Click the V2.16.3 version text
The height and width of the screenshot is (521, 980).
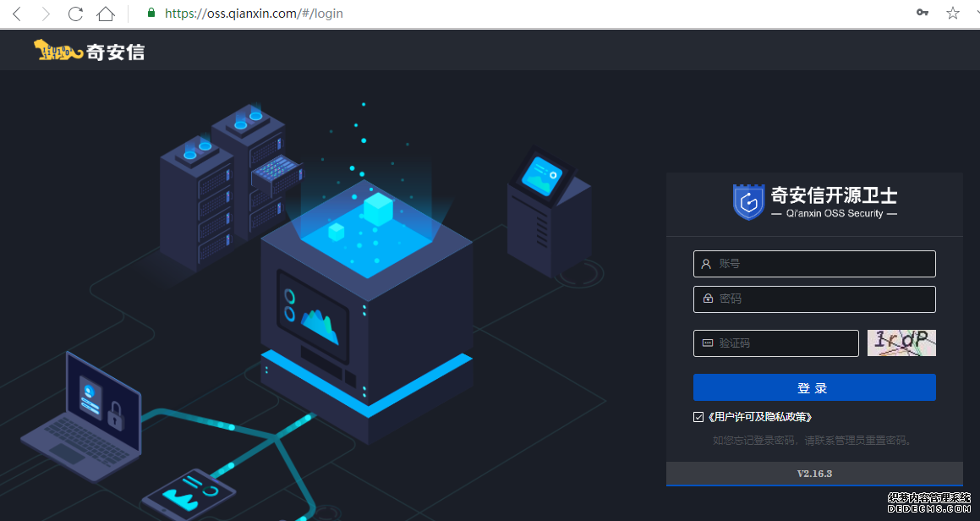point(814,474)
